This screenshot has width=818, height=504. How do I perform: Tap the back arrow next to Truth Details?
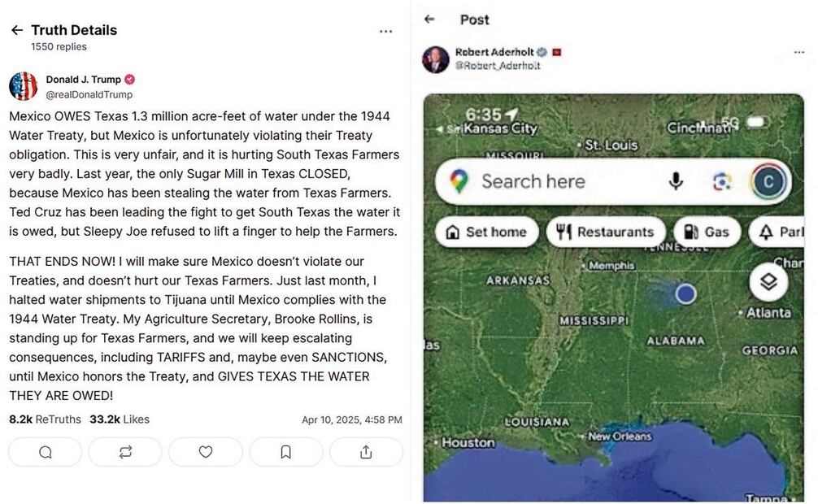16,29
